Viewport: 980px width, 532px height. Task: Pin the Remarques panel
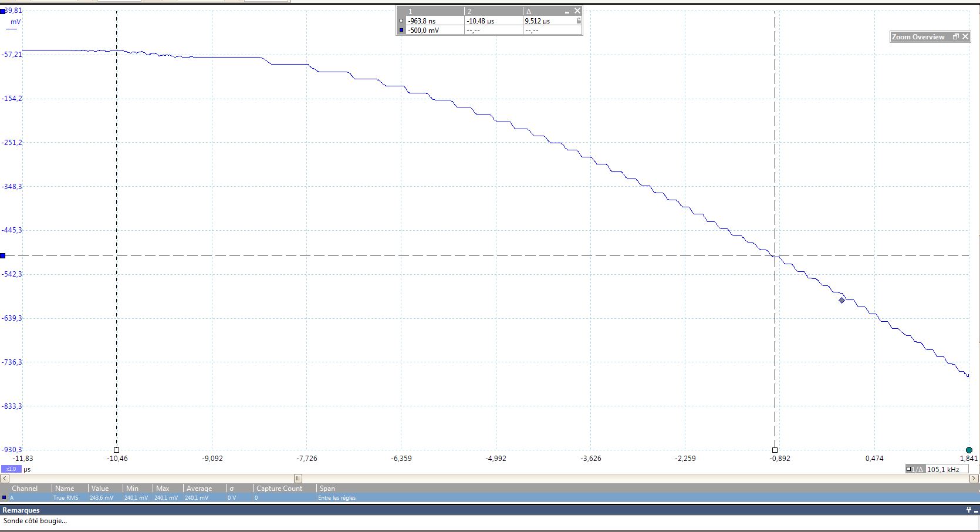point(968,510)
